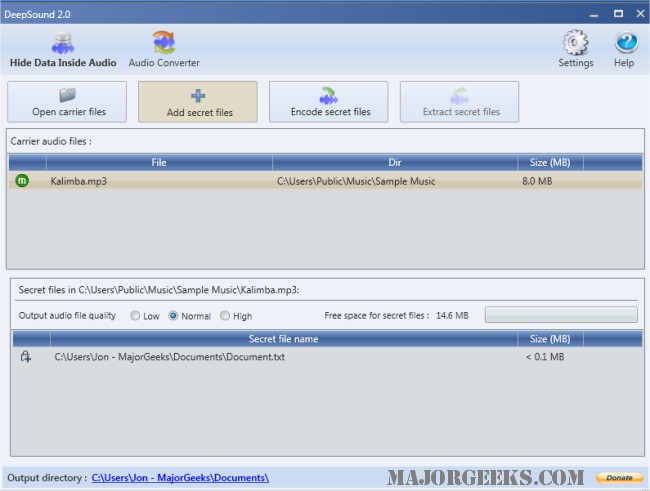Click the Size (MB) header in carrier list
This screenshot has width=650, height=491.
coord(550,163)
